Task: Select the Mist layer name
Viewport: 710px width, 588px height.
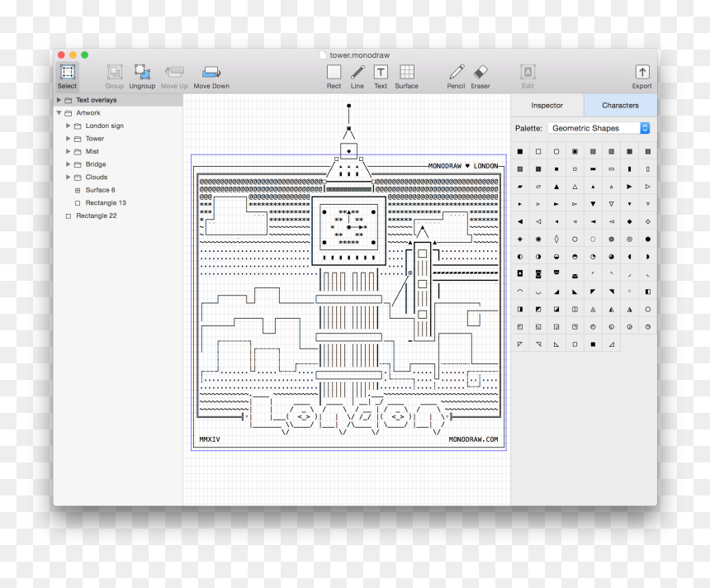Action: point(92,151)
